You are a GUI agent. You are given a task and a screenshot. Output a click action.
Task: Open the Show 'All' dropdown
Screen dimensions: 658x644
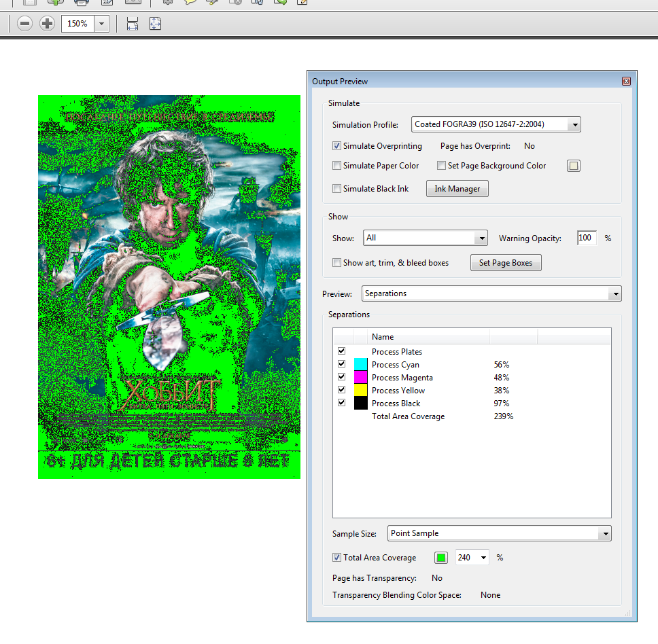point(425,238)
